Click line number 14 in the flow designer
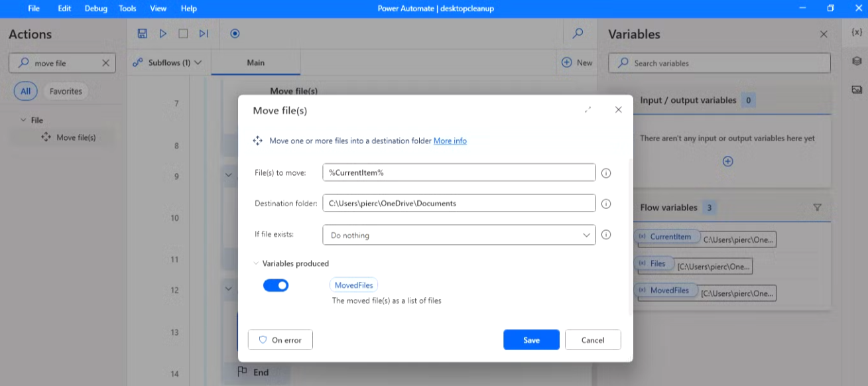This screenshot has width=868, height=386. tap(174, 373)
